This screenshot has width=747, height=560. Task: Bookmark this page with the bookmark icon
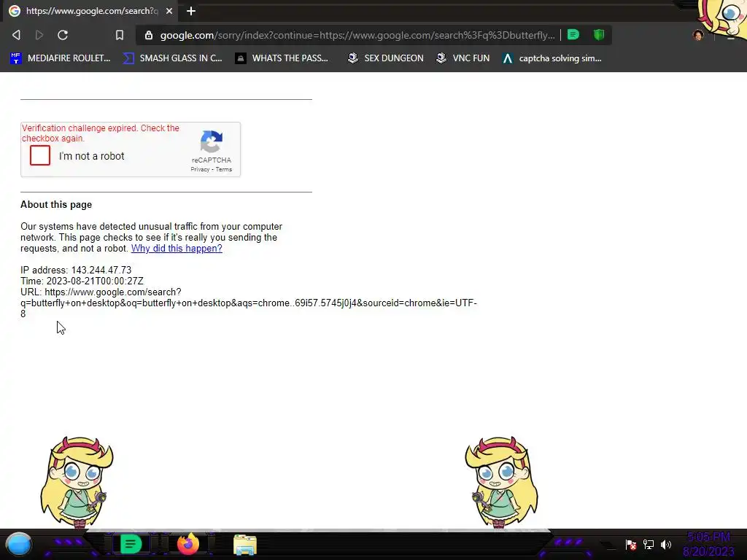click(x=120, y=35)
